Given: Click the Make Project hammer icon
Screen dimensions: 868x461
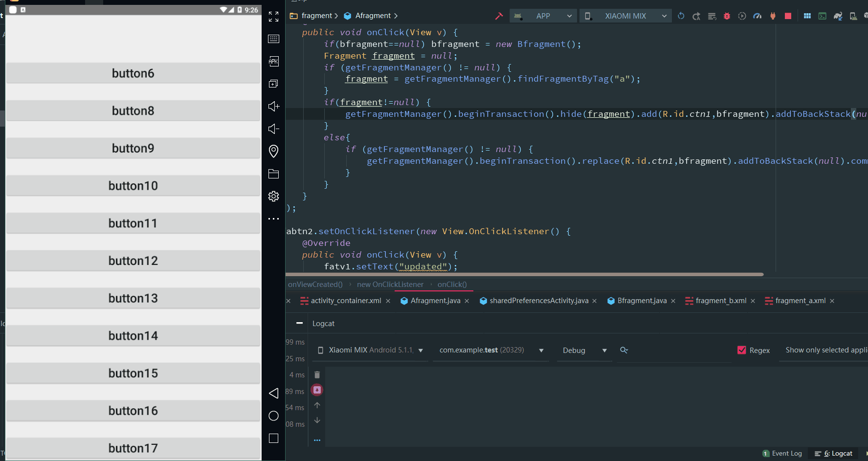Looking at the screenshot, I should (x=499, y=16).
